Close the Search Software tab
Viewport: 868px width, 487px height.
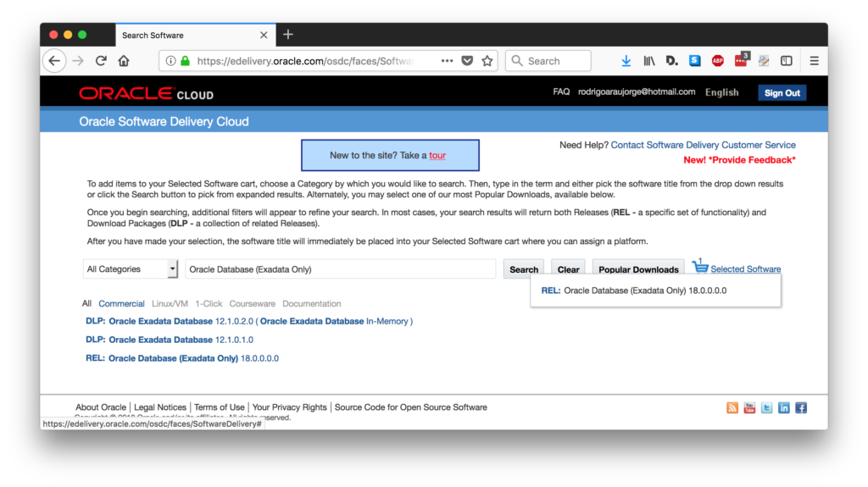click(264, 35)
